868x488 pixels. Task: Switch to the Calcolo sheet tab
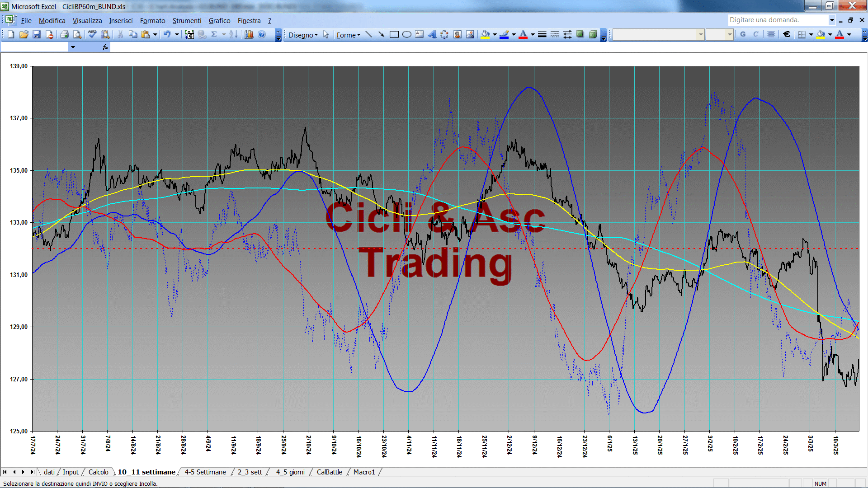coord(98,472)
